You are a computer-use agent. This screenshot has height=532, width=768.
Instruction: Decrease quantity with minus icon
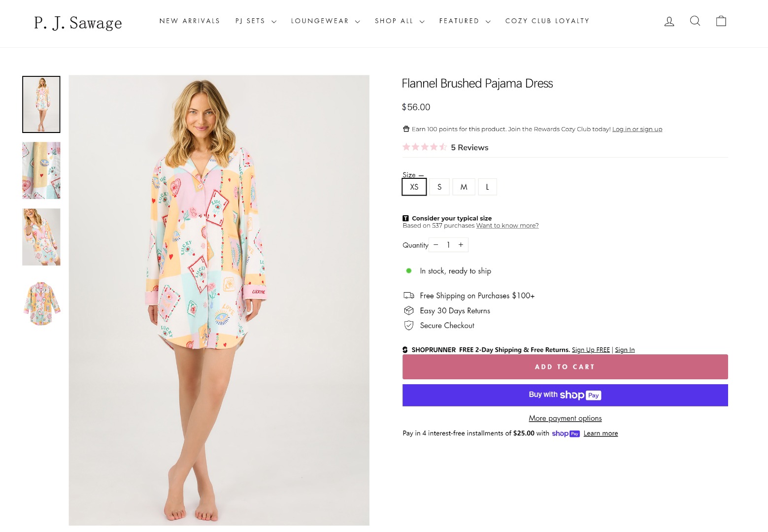click(436, 245)
